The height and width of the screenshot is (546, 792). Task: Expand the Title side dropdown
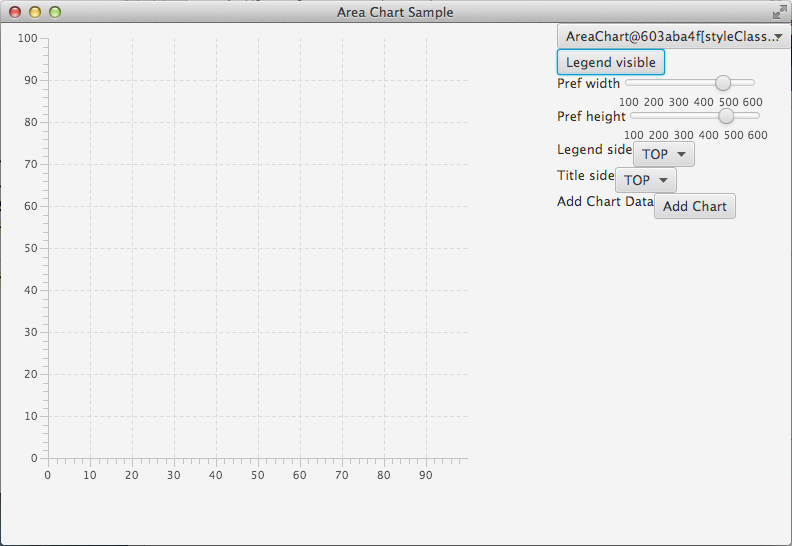[x=646, y=180]
